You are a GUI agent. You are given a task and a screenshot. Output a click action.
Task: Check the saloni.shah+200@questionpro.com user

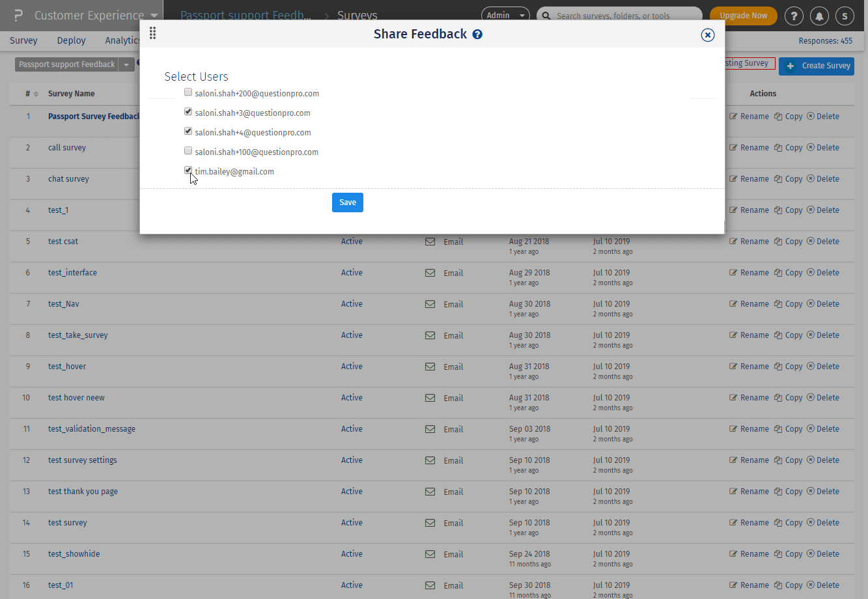pyautogui.click(x=188, y=92)
